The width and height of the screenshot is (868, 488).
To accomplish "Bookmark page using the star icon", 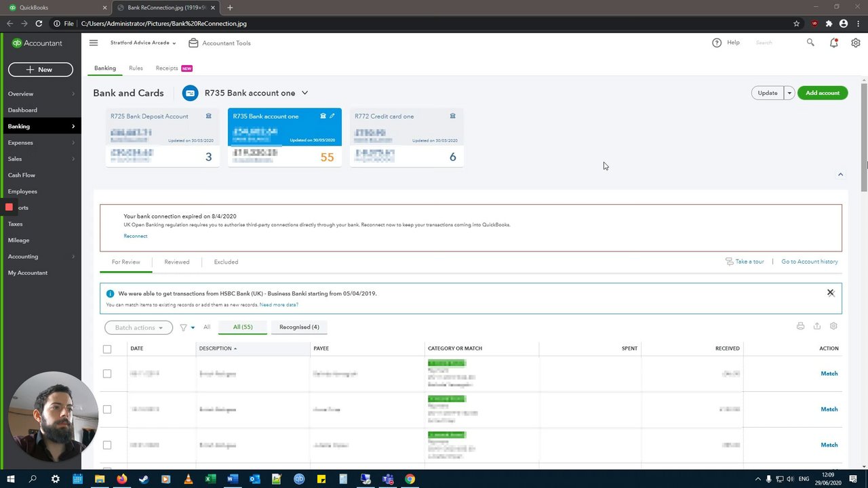I will pos(796,23).
